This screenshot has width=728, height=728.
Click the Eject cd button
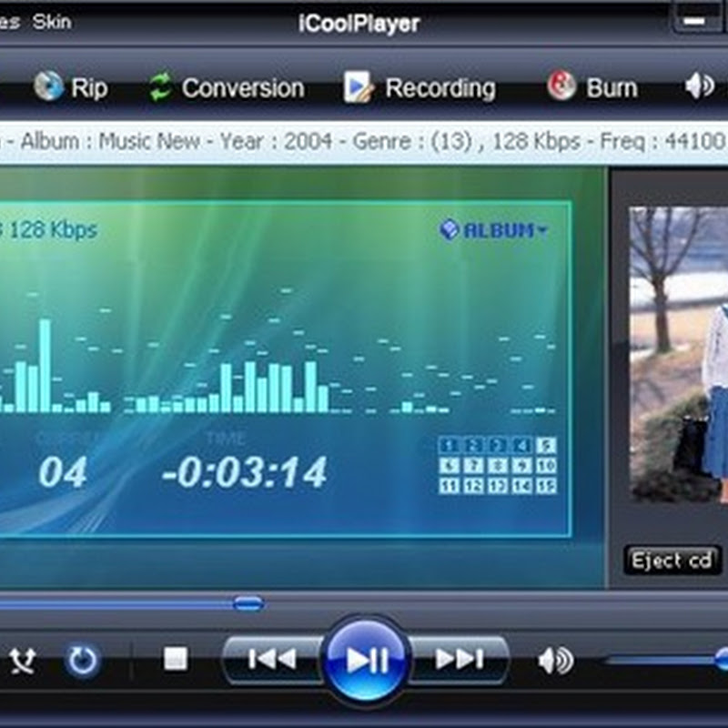pyautogui.click(x=672, y=561)
